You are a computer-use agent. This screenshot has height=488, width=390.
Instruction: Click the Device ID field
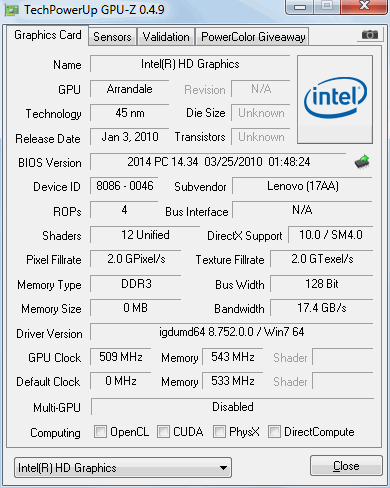coord(124,186)
